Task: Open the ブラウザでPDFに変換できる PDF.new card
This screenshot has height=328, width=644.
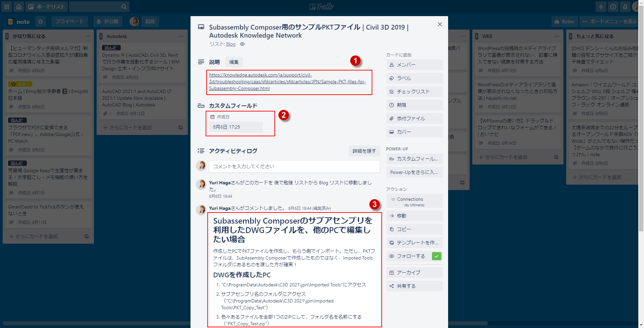Action: (48, 135)
